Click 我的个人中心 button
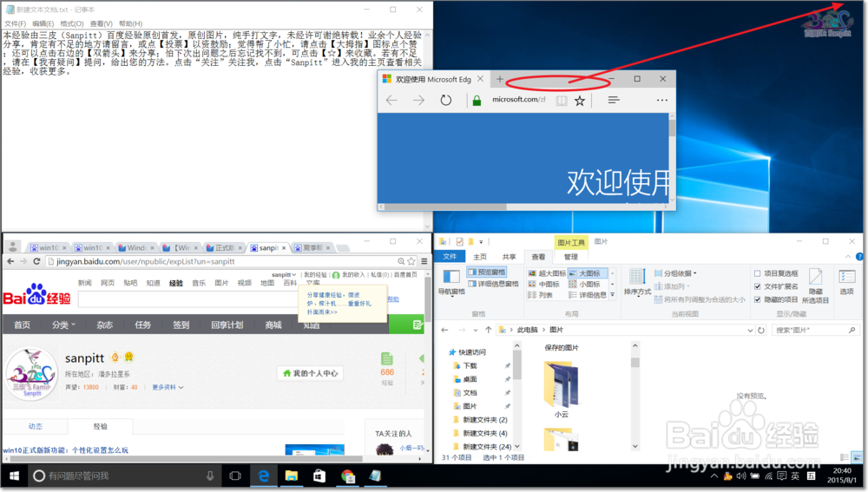The height and width of the screenshot is (492, 868). 310,374
